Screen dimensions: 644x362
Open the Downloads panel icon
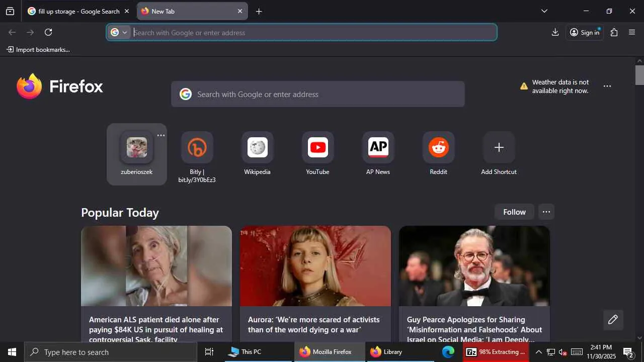click(x=555, y=32)
